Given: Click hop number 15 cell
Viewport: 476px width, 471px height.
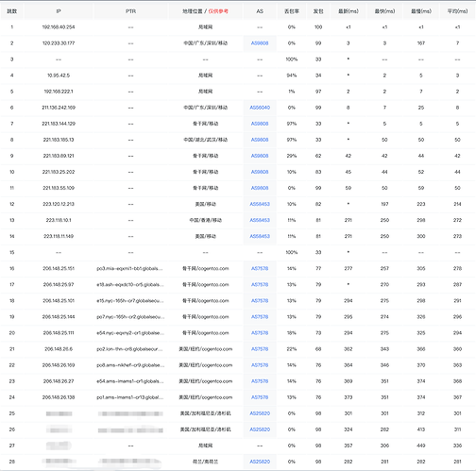Looking at the screenshot, I should 12,252.
